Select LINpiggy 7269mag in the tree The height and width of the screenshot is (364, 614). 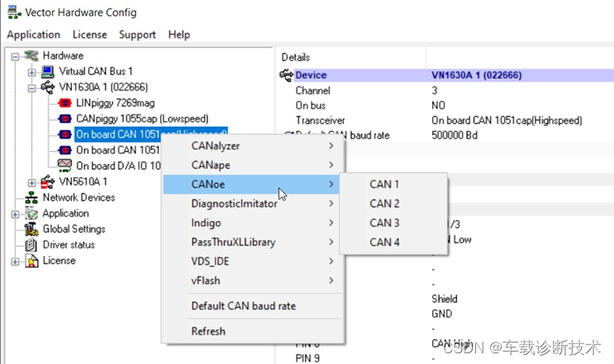click(x=115, y=103)
